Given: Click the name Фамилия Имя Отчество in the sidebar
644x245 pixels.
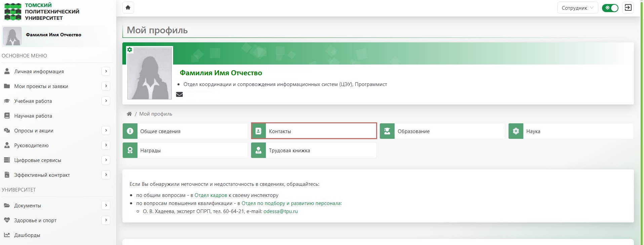Looking at the screenshot, I should click(x=53, y=35).
